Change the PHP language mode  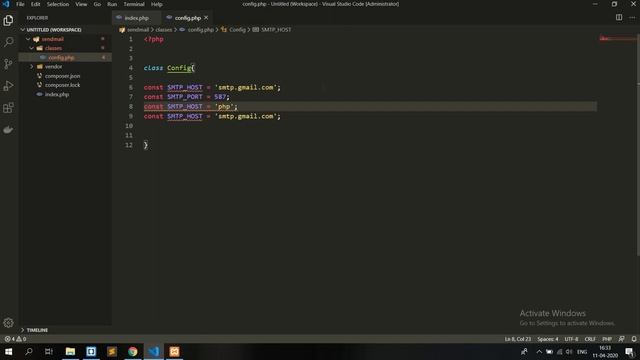[x=607, y=339]
